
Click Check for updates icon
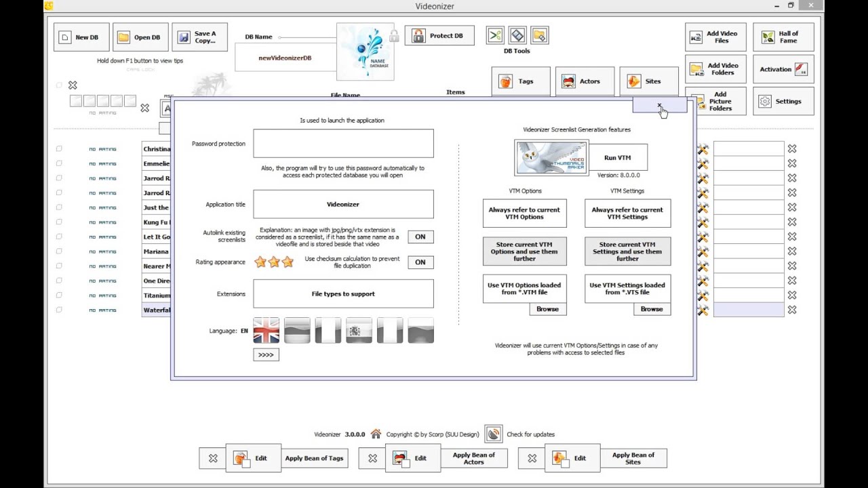point(494,434)
